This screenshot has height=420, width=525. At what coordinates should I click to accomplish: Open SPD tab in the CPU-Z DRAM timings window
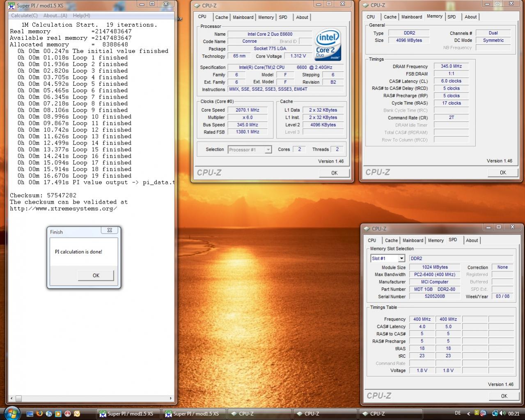452,17
